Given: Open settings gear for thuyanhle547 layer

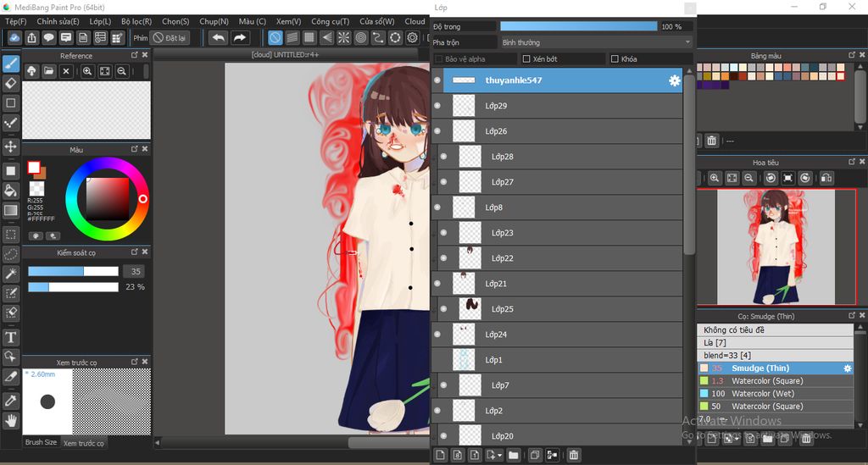Looking at the screenshot, I should (x=675, y=80).
